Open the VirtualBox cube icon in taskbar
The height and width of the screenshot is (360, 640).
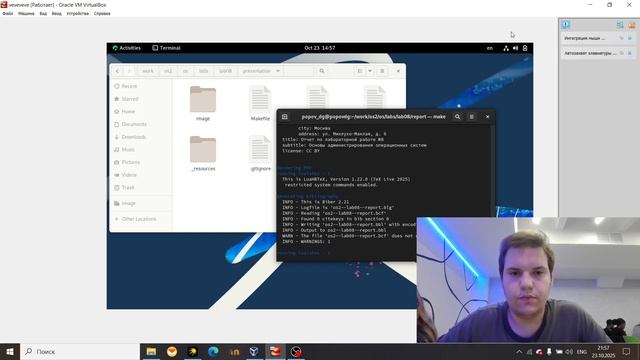[x=254, y=351]
